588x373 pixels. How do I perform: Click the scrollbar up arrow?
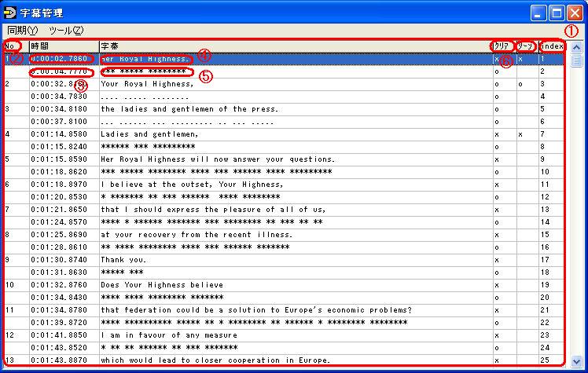pyautogui.click(x=576, y=47)
